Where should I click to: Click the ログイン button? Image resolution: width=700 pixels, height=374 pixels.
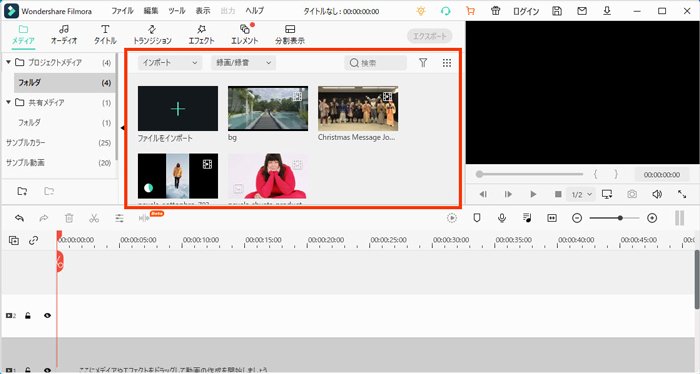526,11
